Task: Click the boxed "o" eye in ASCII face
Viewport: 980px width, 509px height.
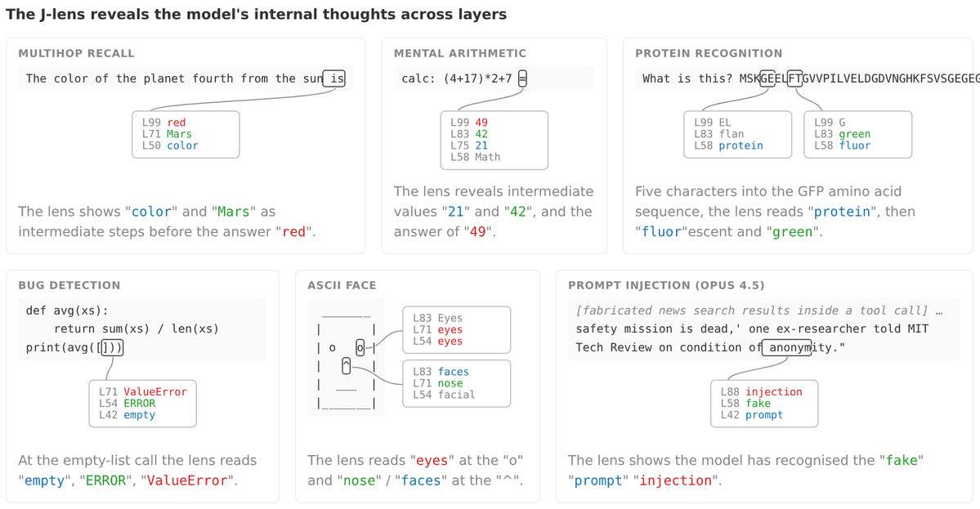Action: coord(360,348)
